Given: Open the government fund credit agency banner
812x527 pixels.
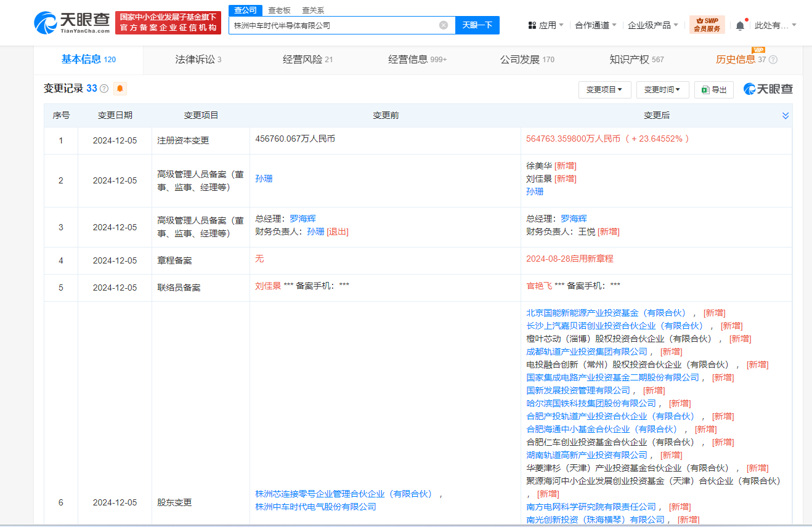Looking at the screenshot, I should point(168,23).
